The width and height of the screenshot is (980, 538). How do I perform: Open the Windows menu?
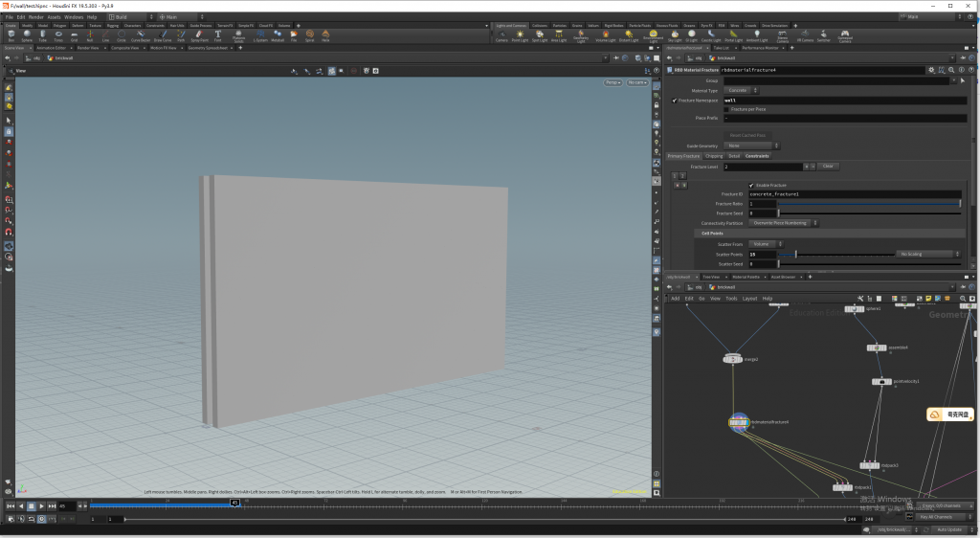pyautogui.click(x=74, y=17)
